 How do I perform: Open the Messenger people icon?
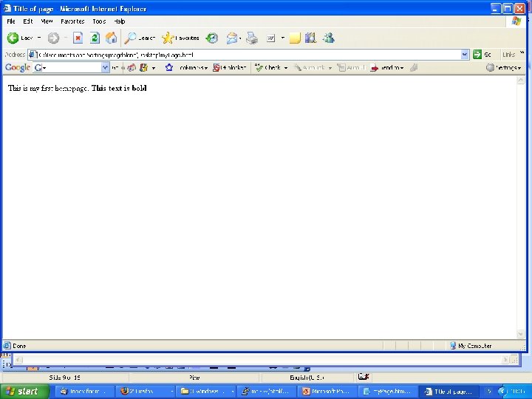pos(328,38)
